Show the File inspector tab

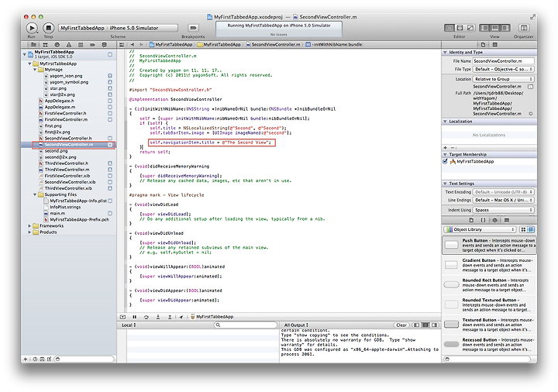point(483,45)
